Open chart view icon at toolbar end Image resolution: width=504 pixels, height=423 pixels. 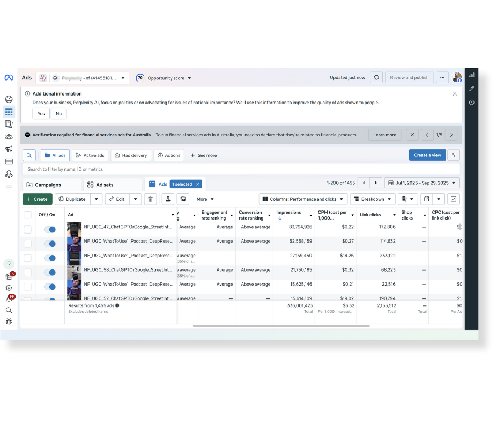pyautogui.click(x=454, y=199)
